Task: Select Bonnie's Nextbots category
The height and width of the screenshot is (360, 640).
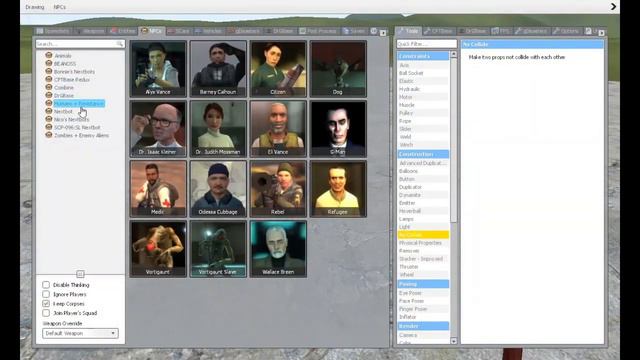Action: click(x=74, y=71)
